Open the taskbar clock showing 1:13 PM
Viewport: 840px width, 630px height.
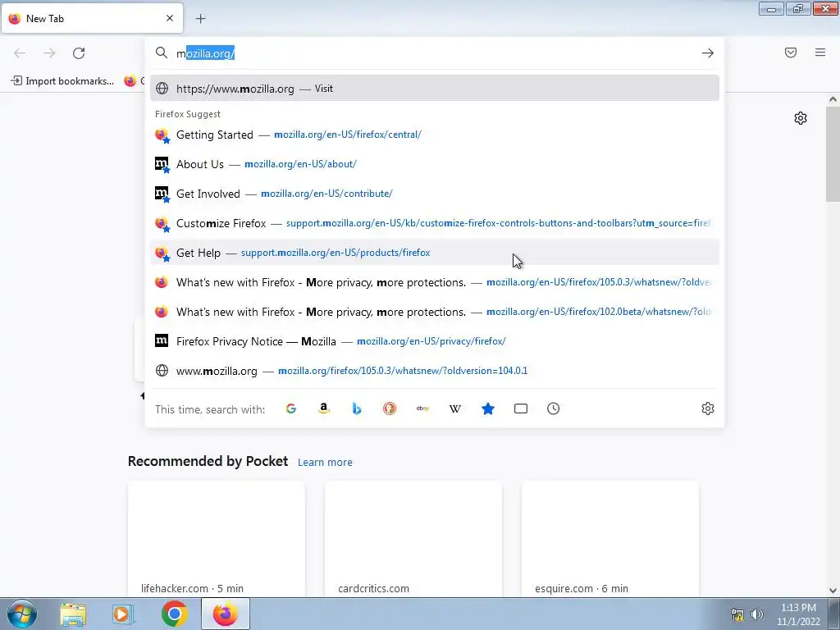[x=798, y=614]
